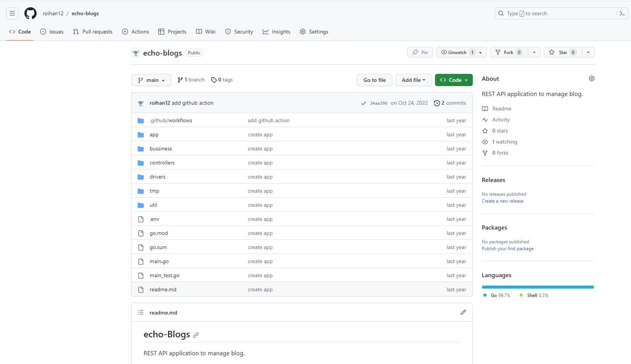Toggle Unwatch for this repository

coord(457,52)
